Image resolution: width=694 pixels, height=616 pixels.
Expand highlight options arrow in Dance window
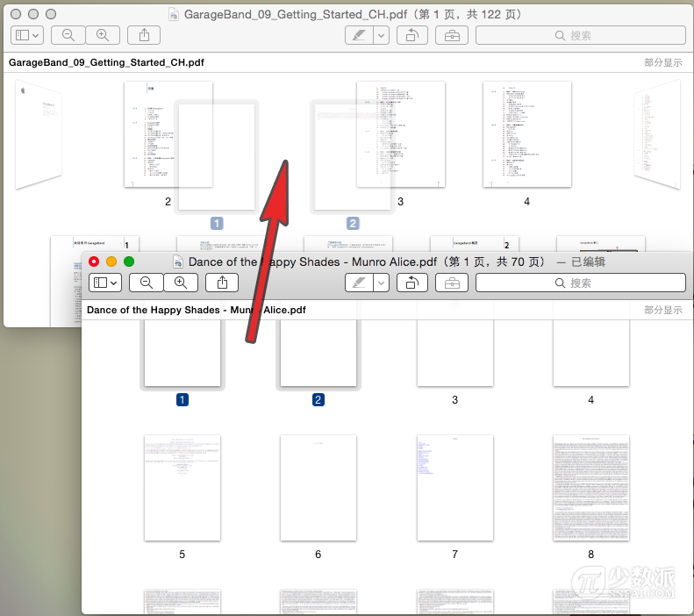coord(381,283)
